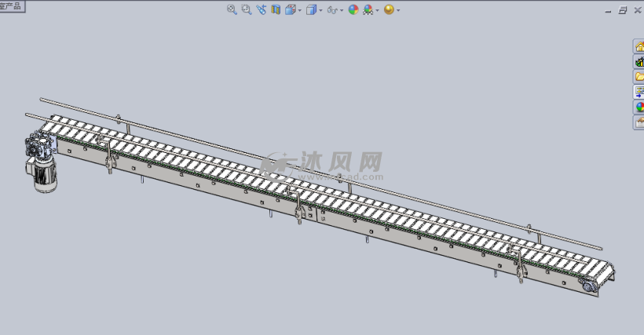Select the Zoom to Area tool
This screenshot has height=335, width=644.
click(247, 10)
